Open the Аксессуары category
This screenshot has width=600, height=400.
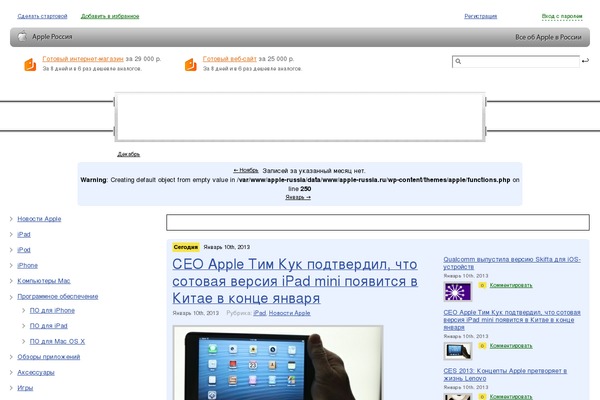(x=36, y=372)
